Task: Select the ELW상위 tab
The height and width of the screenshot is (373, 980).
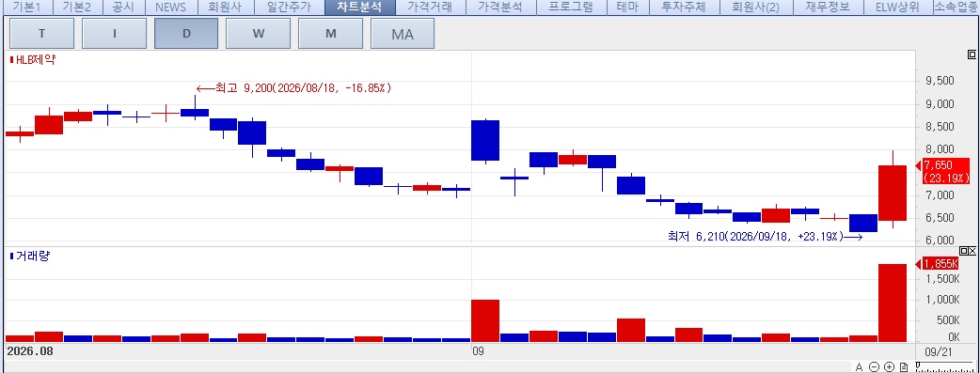Action: tap(897, 8)
